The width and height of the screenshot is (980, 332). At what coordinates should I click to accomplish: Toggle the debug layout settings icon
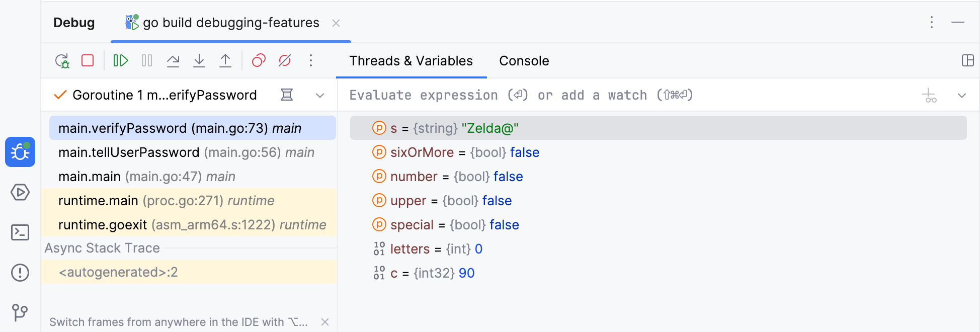point(967,61)
